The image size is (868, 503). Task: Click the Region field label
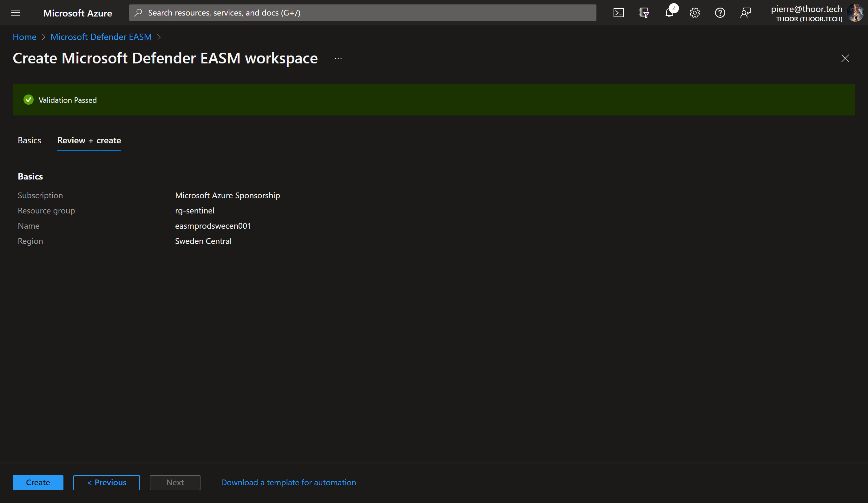point(30,241)
